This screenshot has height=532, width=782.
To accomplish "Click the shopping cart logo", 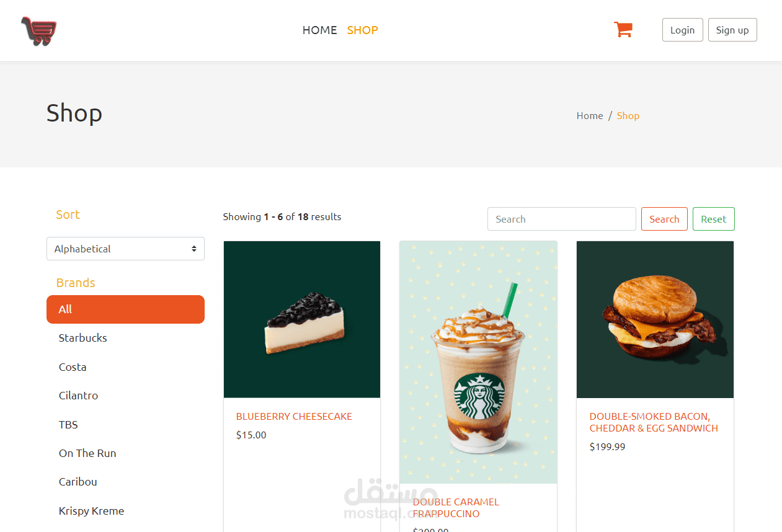I will click(39, 31).
